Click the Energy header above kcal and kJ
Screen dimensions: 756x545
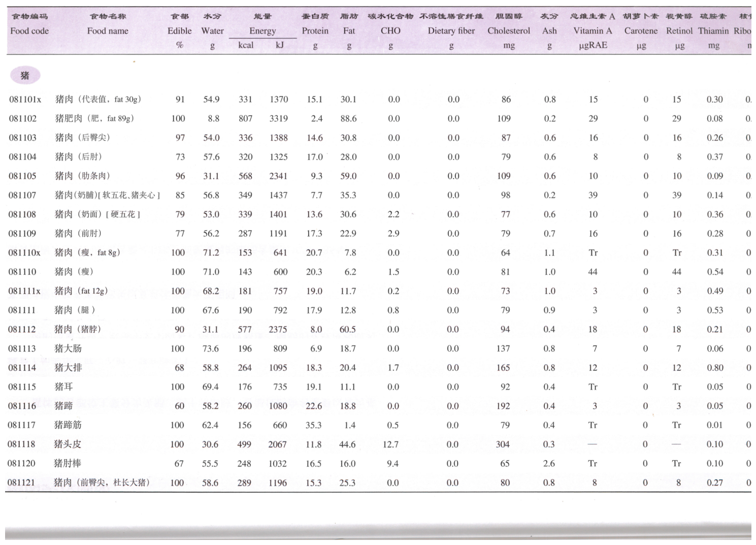point(262,30)
